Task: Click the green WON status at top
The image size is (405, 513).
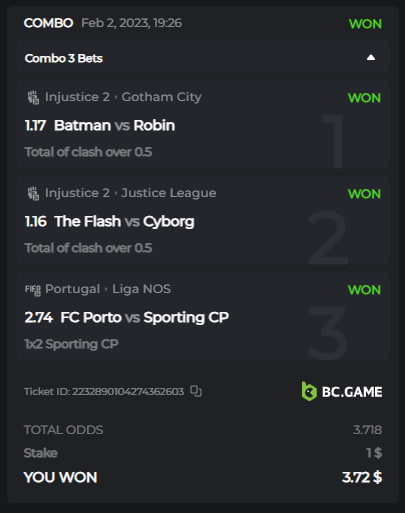Action: point(365,24)
